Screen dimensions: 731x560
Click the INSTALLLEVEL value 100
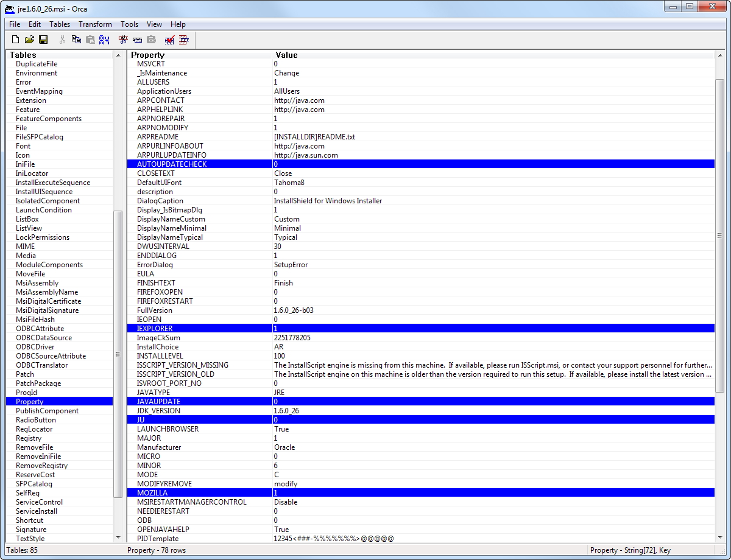click(x=279, y=356)
